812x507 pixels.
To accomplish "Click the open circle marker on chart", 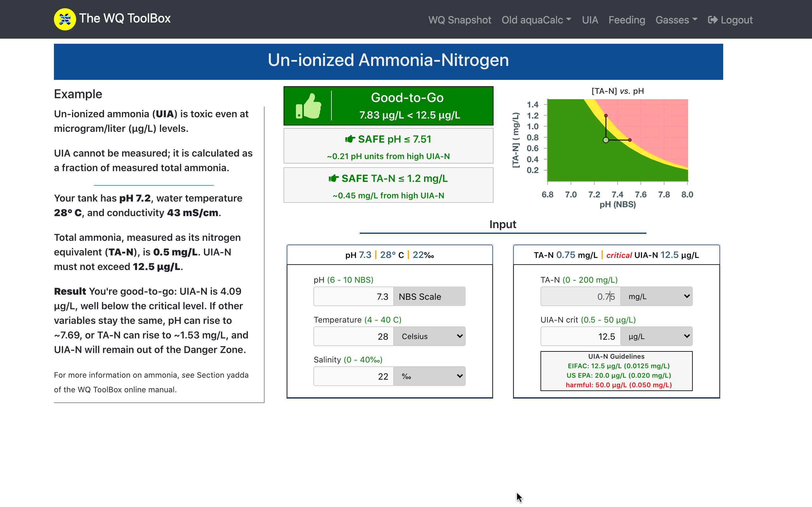I will [606, 140].
